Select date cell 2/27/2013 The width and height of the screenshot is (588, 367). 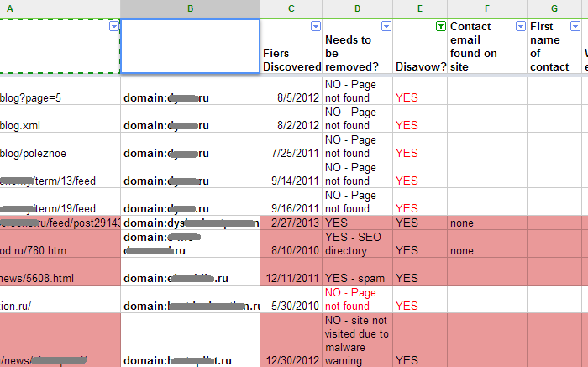[291, 223]
